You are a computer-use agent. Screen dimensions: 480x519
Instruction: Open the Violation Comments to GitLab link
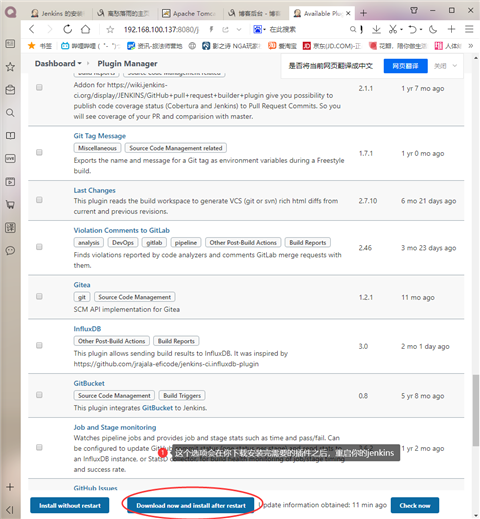(x=122, y=230)
